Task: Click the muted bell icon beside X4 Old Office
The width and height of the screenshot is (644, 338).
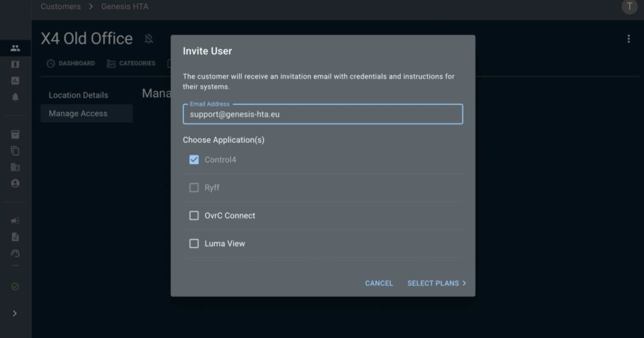Action: (149, 39)
